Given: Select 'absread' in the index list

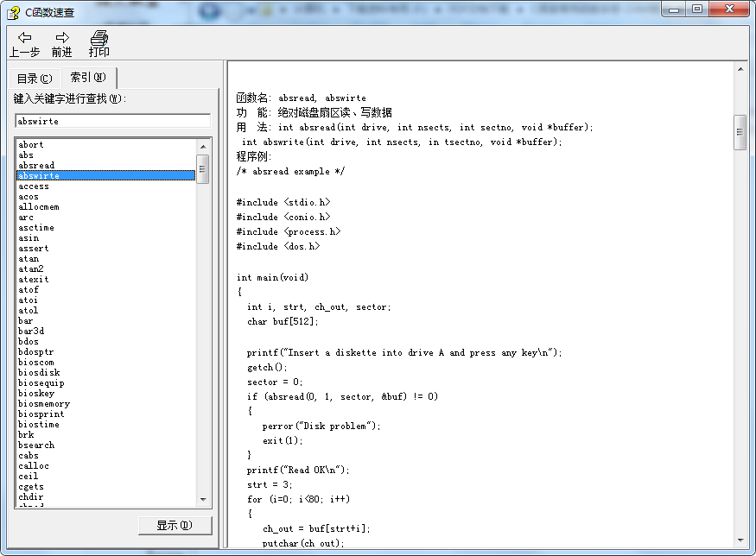Looking at the screenshot, I should coord(36,166).
